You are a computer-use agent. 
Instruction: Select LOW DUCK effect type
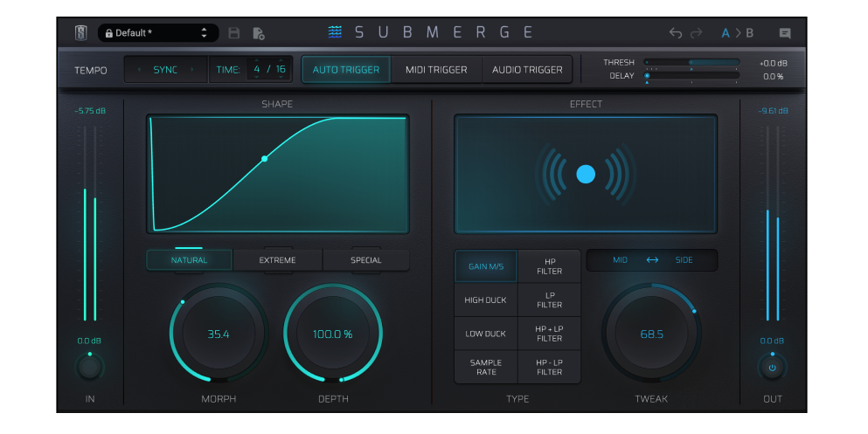tap(486, 334)
